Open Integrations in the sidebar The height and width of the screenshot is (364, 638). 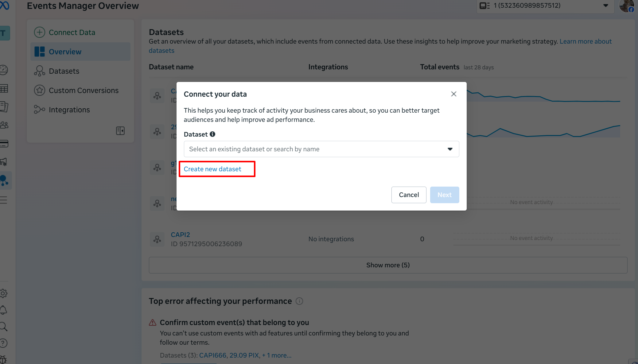(x=69, y=110)
